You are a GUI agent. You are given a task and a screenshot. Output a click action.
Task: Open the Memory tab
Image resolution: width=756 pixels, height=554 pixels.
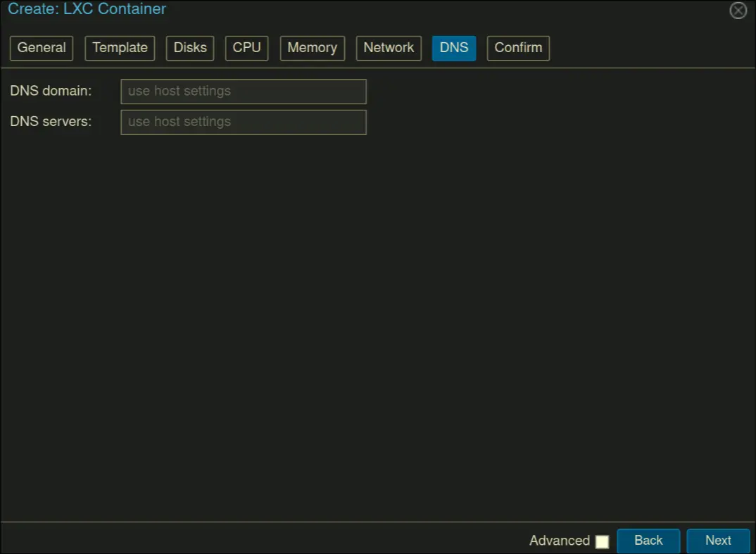pyautogui.click(x=312, y=48)
